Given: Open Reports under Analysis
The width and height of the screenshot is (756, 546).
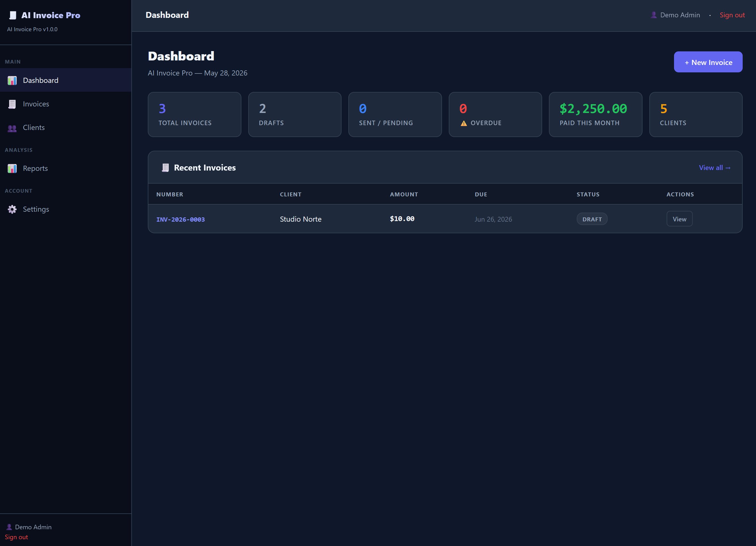Looking at the screenshot, I should click(66, 168).
